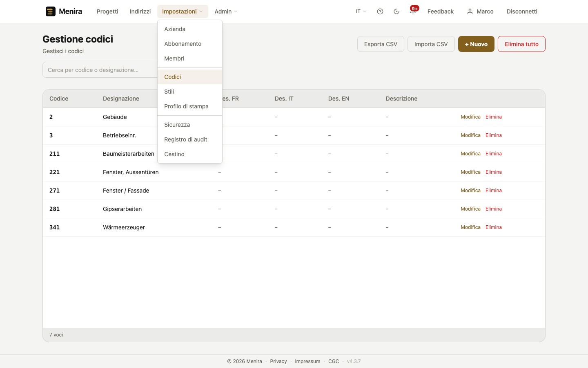
Task: Click Disconnetti to log out
Action: [522, 11]
